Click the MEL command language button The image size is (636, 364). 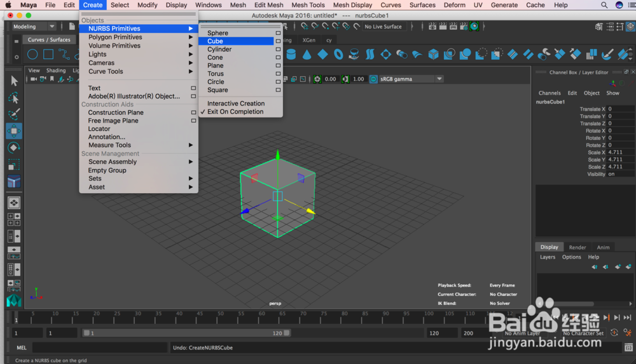click(22, 347)
